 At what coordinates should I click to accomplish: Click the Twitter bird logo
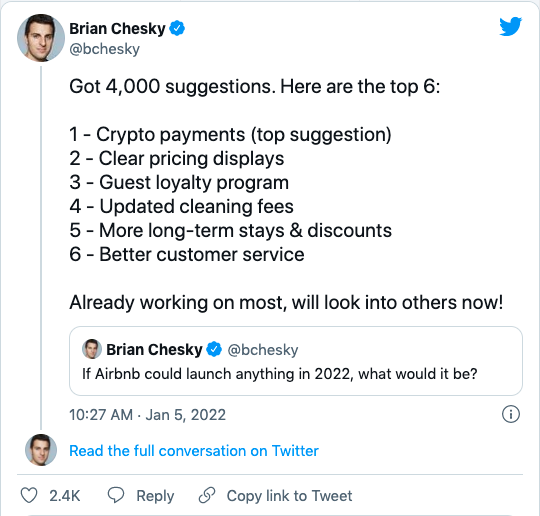(510, 26)
